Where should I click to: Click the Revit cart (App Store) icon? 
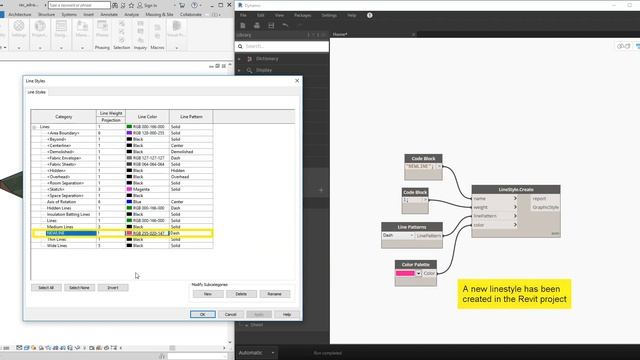[x=182, y=5]
